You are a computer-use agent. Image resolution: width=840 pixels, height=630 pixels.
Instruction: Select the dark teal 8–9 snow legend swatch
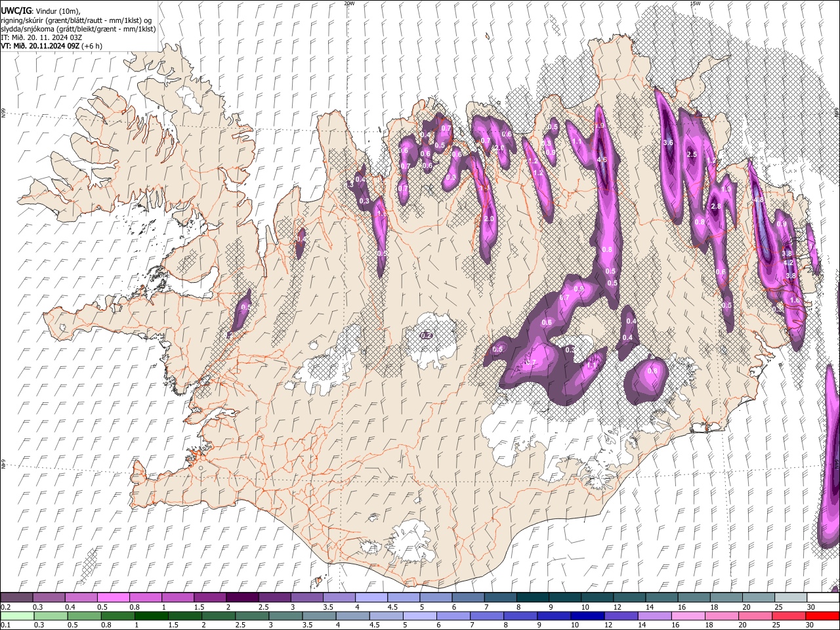532,597
